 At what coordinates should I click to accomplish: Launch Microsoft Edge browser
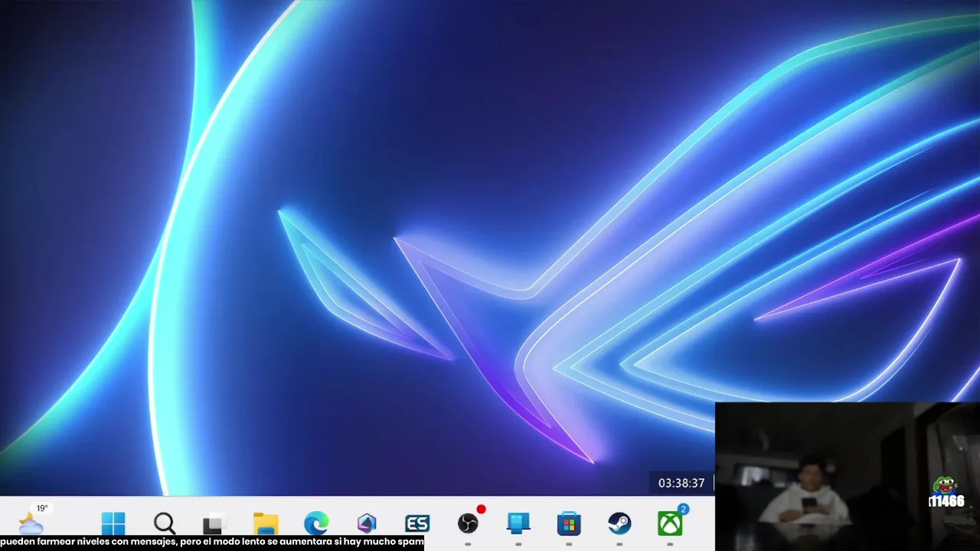coord(316,523)
